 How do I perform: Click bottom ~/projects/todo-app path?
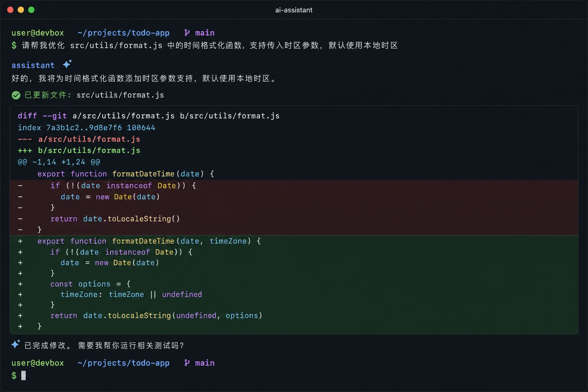pos(123,363)
